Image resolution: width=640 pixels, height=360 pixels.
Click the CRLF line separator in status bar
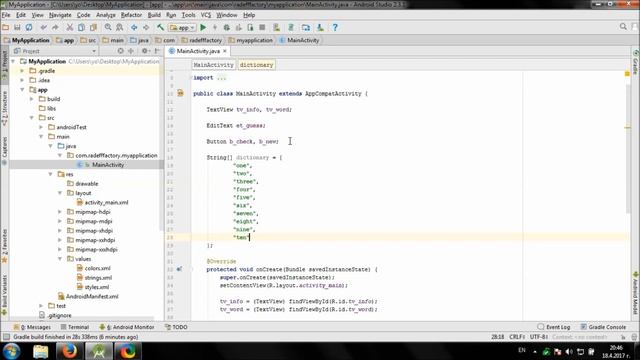517,337
